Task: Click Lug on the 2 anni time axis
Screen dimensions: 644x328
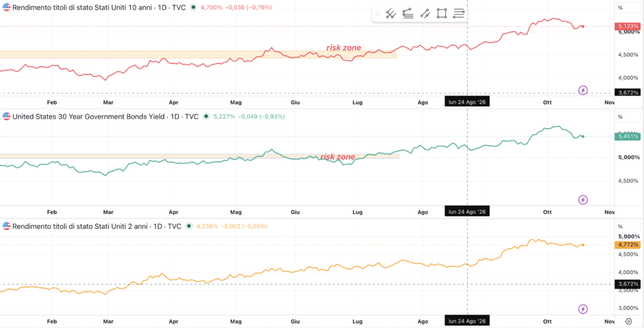Action: point(357,322)
